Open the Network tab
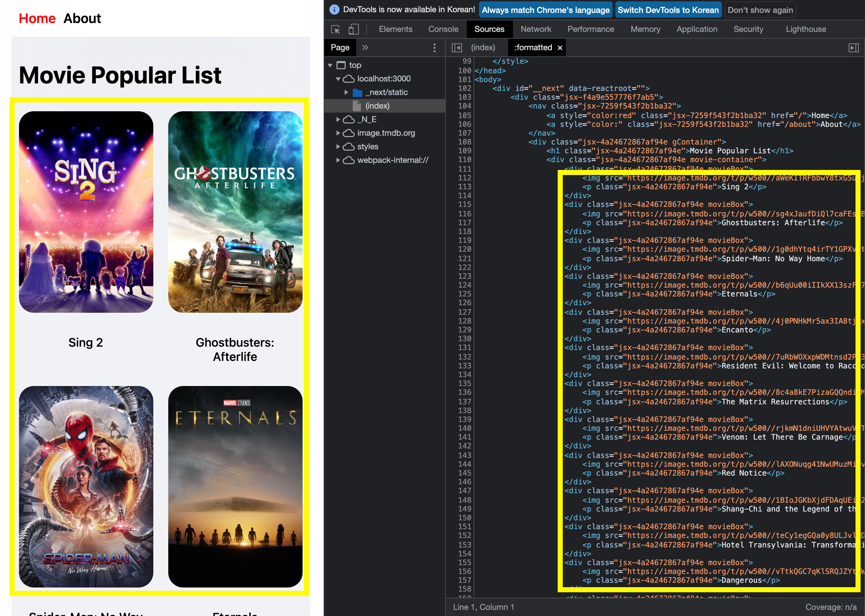This screenshot has height=616, width=865. tap(536, 29)
